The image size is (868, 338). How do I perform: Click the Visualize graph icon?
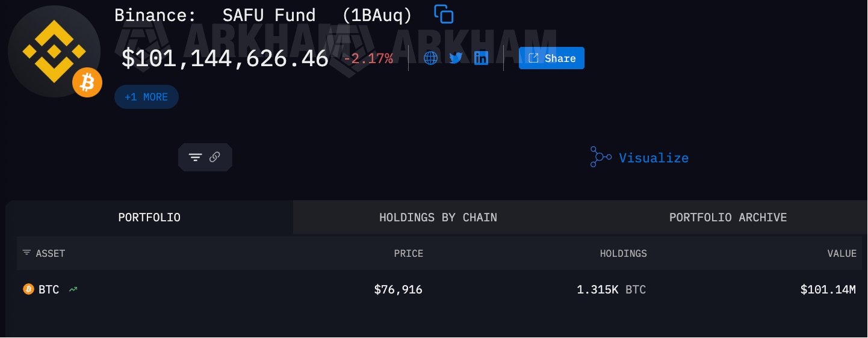coord(600,157)
